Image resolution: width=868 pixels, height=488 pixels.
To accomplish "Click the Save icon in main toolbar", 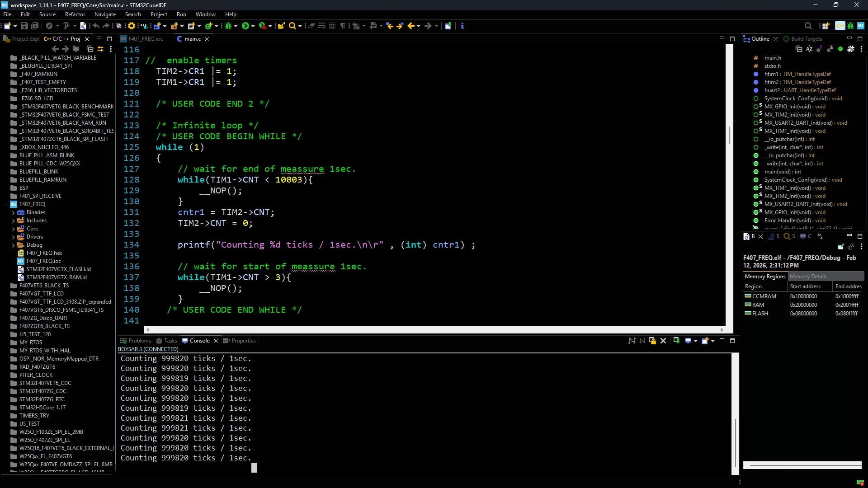I will coord(24,26).
